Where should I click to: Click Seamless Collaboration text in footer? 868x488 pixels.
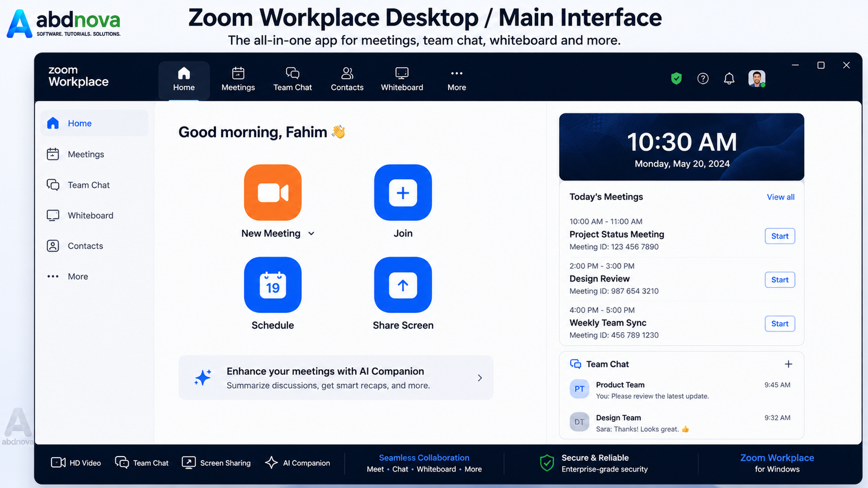(x=424, y=458)
